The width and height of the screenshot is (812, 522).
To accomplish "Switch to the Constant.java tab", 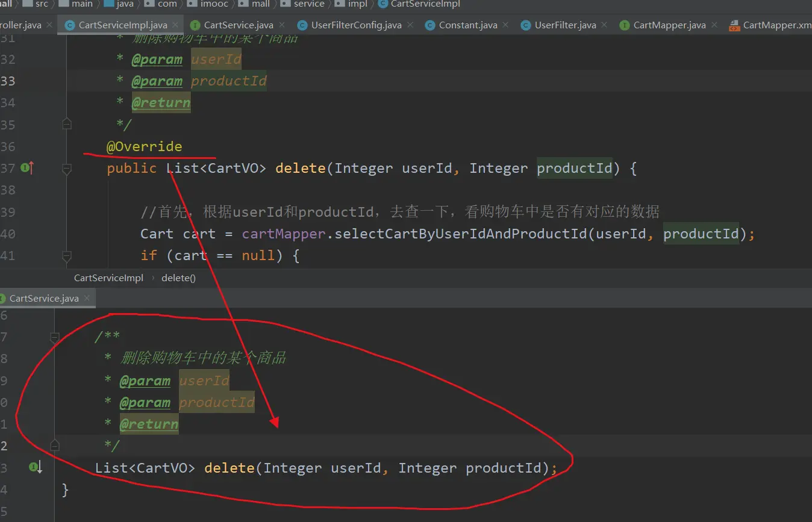I will [467, 25].
